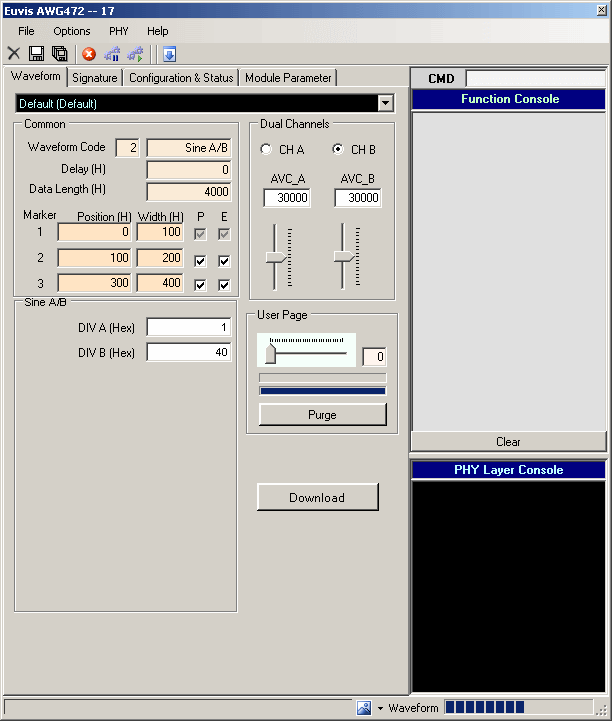The height and width of the screenshot is (721, 612).
Task: Select the CH B radio button
Action: coord(338,150)
